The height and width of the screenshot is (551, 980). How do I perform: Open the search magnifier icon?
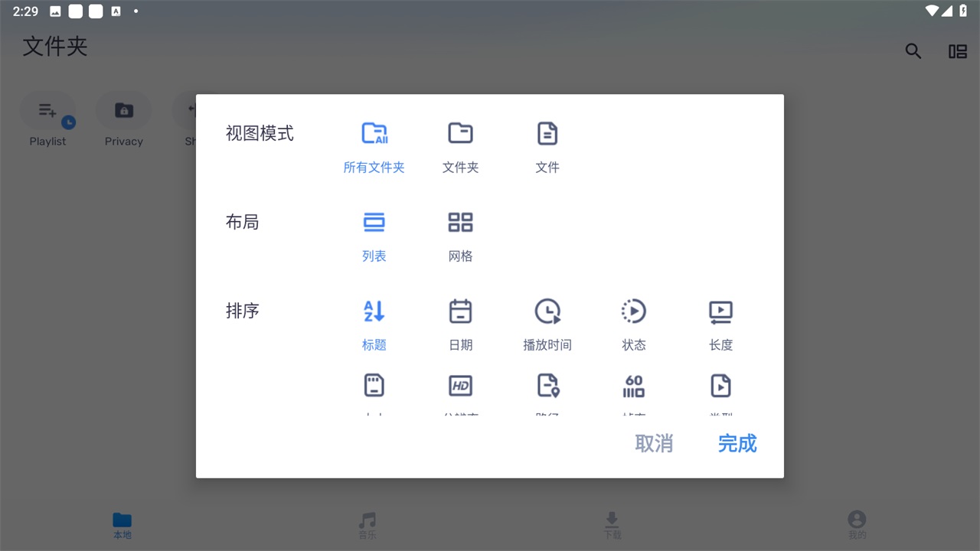pos(913,51)
